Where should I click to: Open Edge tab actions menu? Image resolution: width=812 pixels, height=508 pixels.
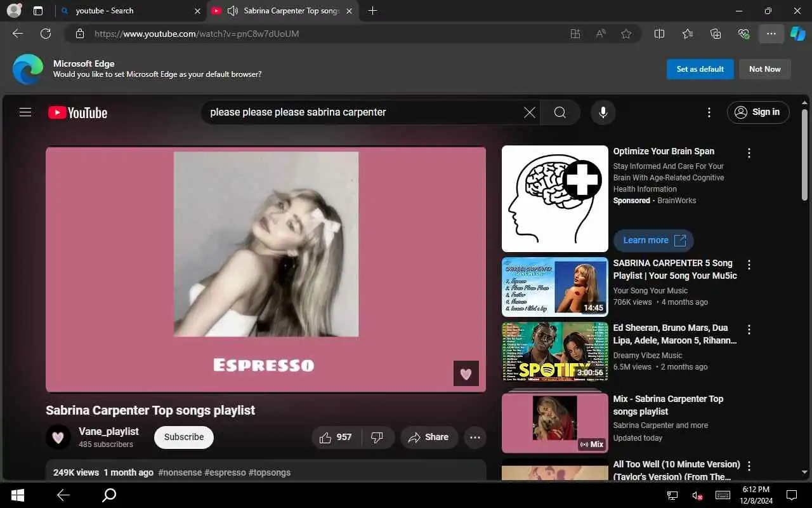pyautogui.click(x=38, y=11)
